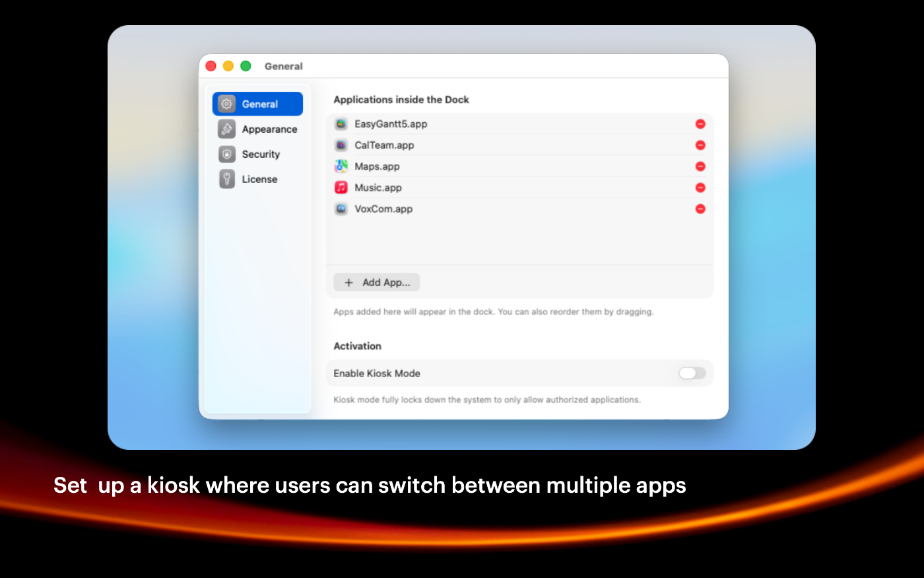Remove VoxCom.app from the dock list
This screenshot has height=578, width=924.
click(700, 209)
